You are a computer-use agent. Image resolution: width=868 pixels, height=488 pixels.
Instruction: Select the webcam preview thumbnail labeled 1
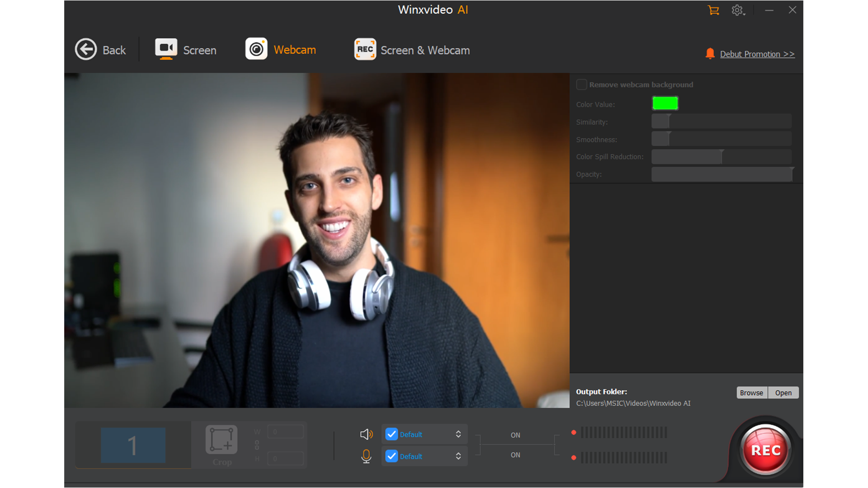(132, 445)
